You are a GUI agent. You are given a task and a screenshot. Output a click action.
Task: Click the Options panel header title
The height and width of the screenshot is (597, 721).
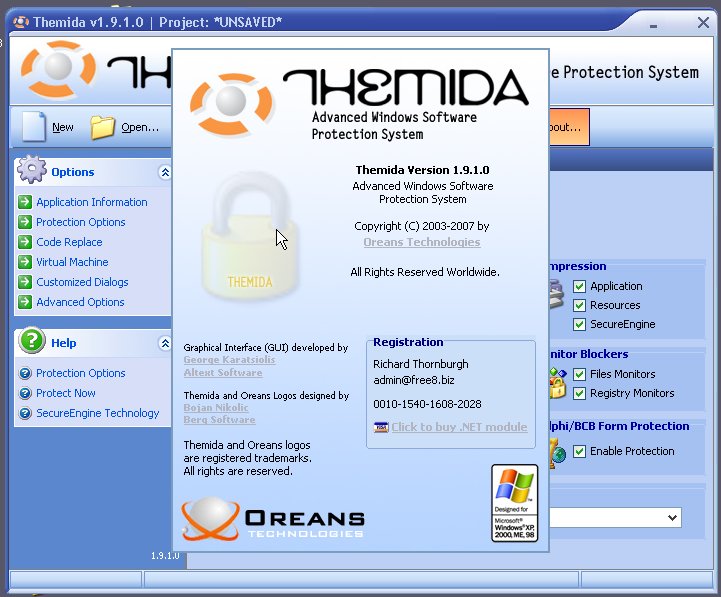tap(73, 172)
